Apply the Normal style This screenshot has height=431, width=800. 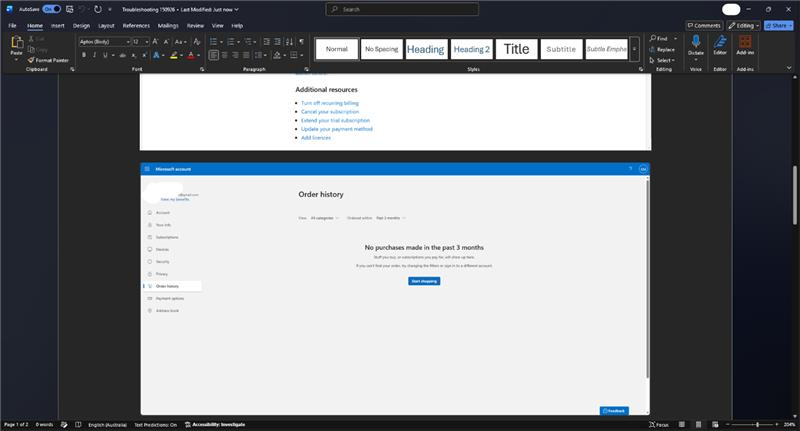337,49
